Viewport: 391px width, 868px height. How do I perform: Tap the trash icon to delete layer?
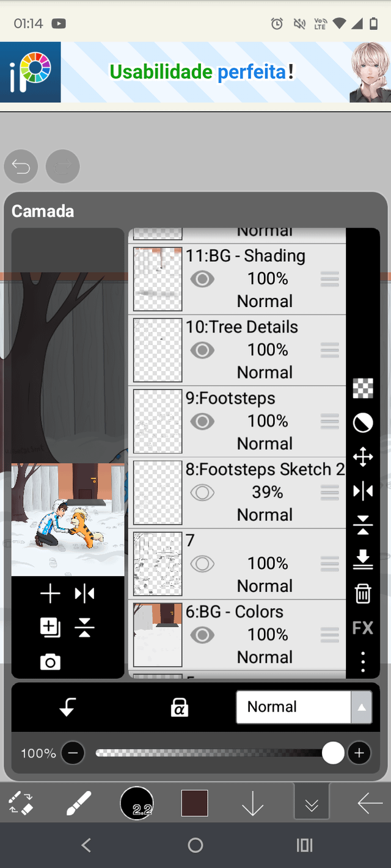363,593
